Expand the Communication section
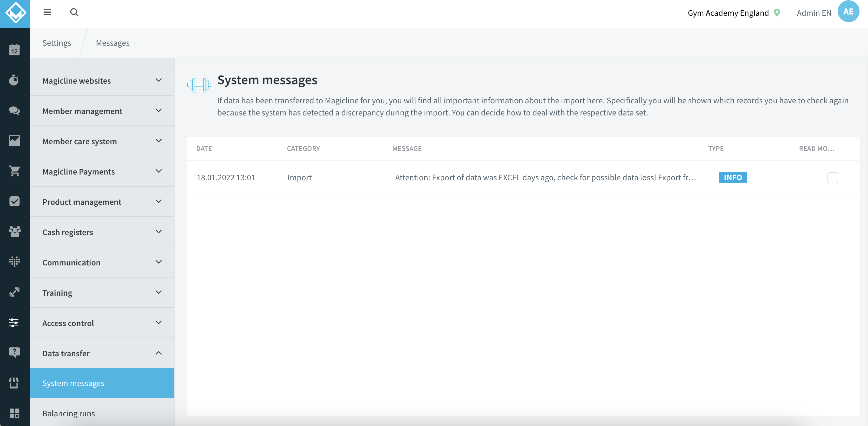Image resolution: width=868 pixels, height=426 pixels. click(102, 262)
